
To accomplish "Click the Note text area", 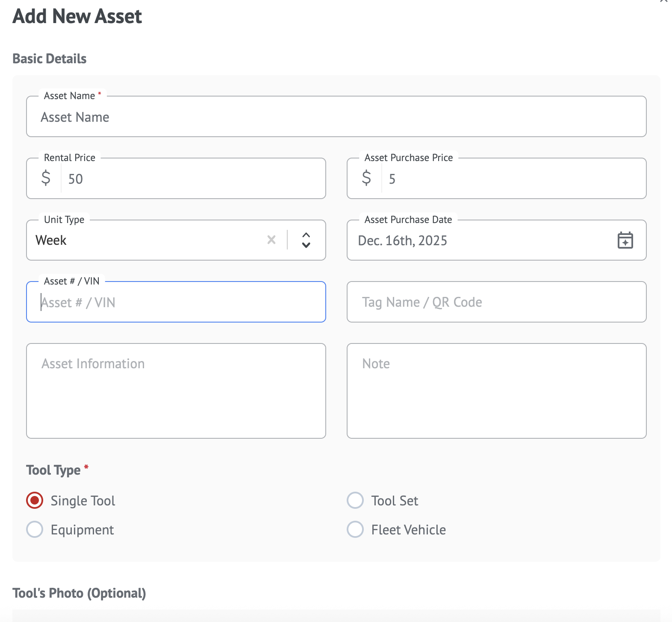I will 496,391.
